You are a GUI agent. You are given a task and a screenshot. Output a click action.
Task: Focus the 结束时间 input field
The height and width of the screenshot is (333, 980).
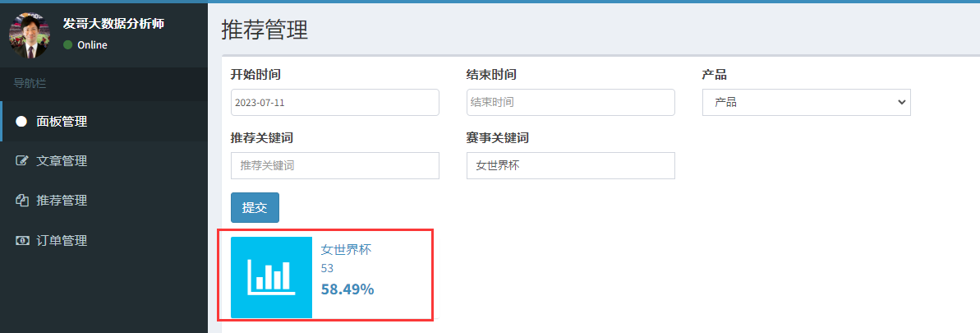coord(571,102)
